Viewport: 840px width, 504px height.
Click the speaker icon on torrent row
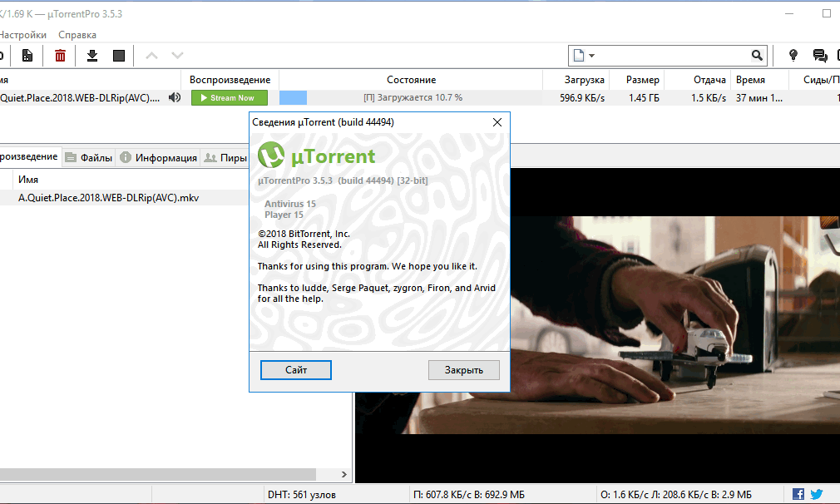175,97
